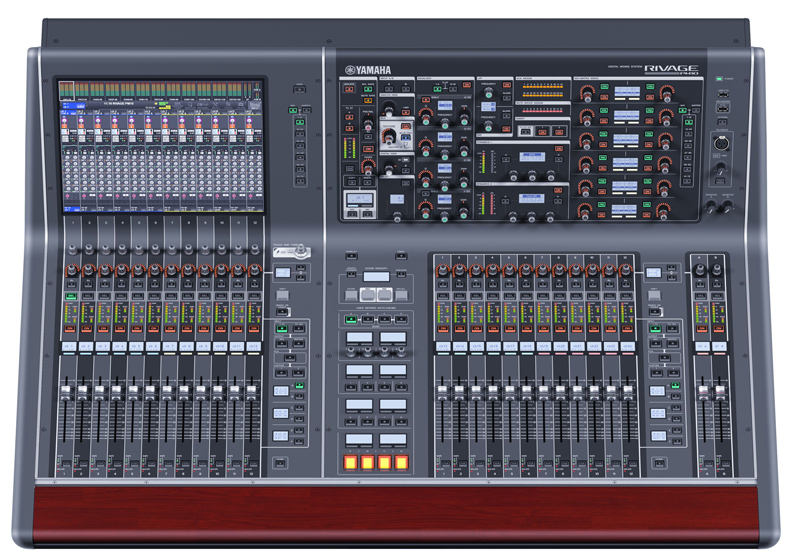
Task: Click the TOUCH AND TURN knob
Action: point(302,251)
